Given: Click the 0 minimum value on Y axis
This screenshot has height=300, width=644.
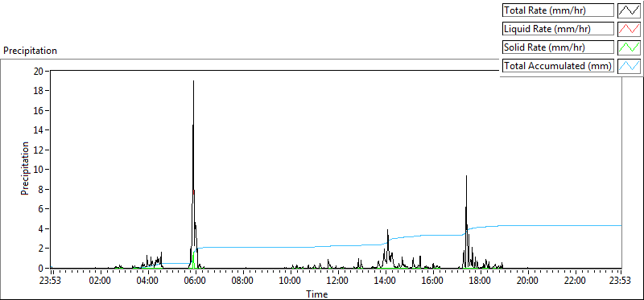Looking at the screenshot, I should 42,268.
